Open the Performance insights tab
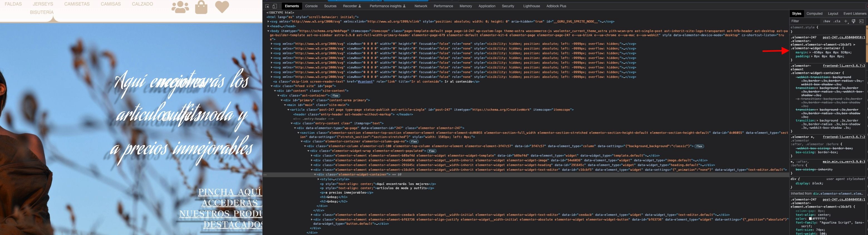This screenshot has height=235, width=868. 388,6
